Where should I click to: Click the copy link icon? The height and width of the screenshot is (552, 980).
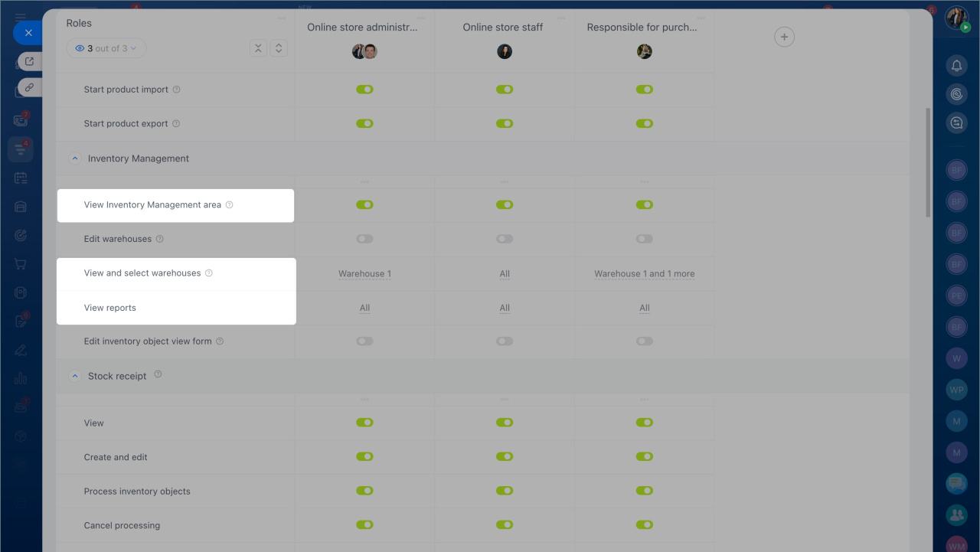click(29, 87)
